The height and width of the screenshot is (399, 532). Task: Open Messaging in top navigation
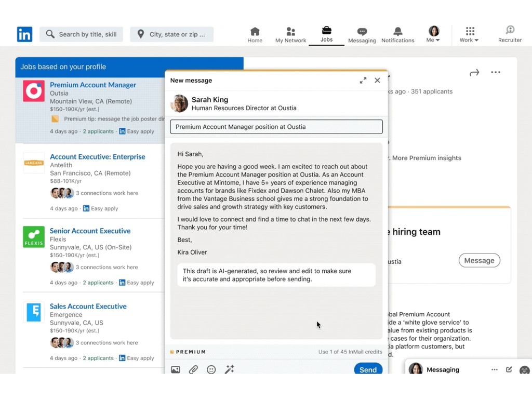click(x=362, y=35)
